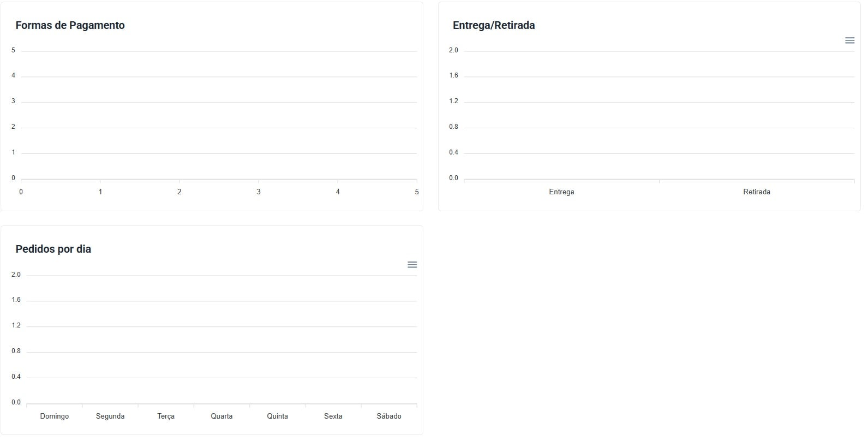Click the Segunda day label
Viewport: 868px width, 441px height.
point(110,416)
